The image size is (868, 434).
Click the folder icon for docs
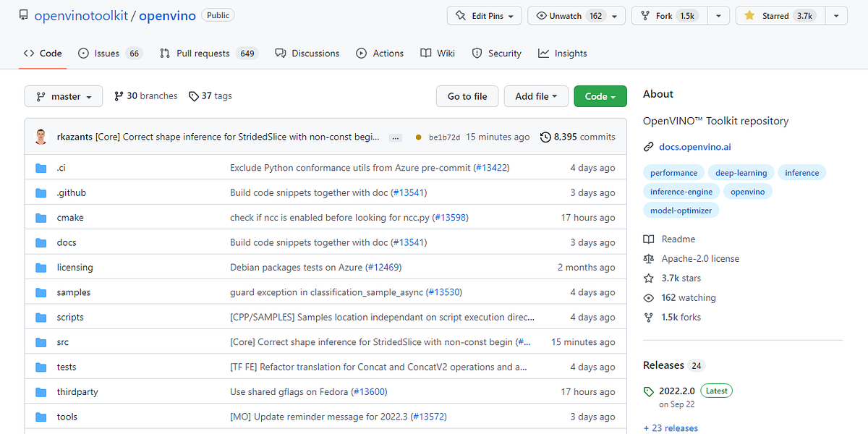coord(41,242)
